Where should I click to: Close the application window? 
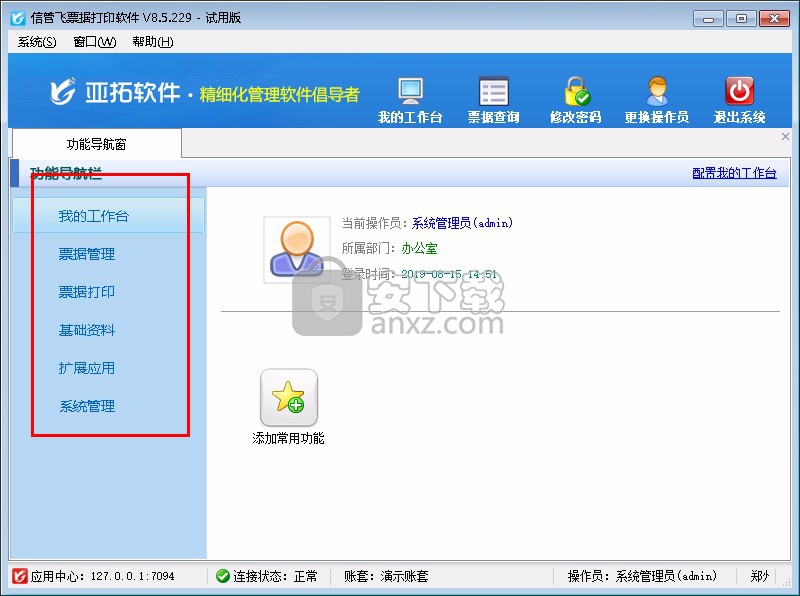pos(774,19)
